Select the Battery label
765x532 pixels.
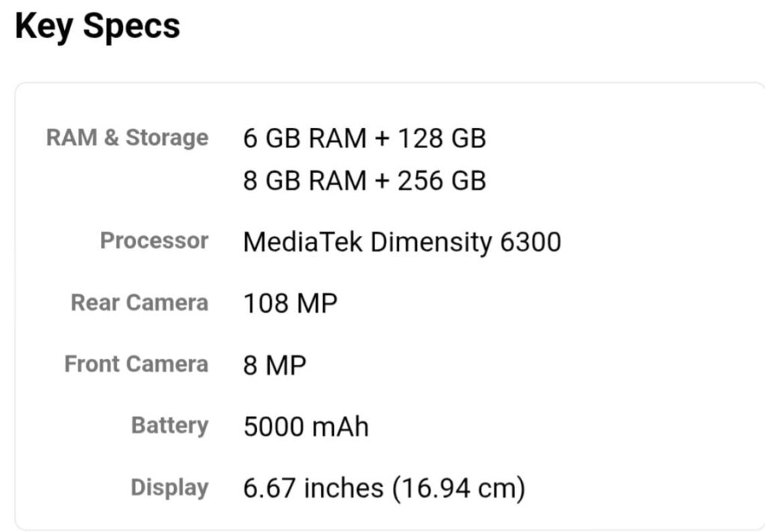click(x=170, y=426)
